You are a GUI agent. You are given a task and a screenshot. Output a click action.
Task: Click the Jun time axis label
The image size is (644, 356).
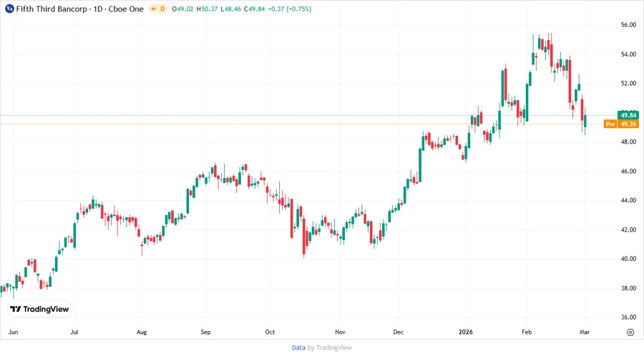point(13,332)
